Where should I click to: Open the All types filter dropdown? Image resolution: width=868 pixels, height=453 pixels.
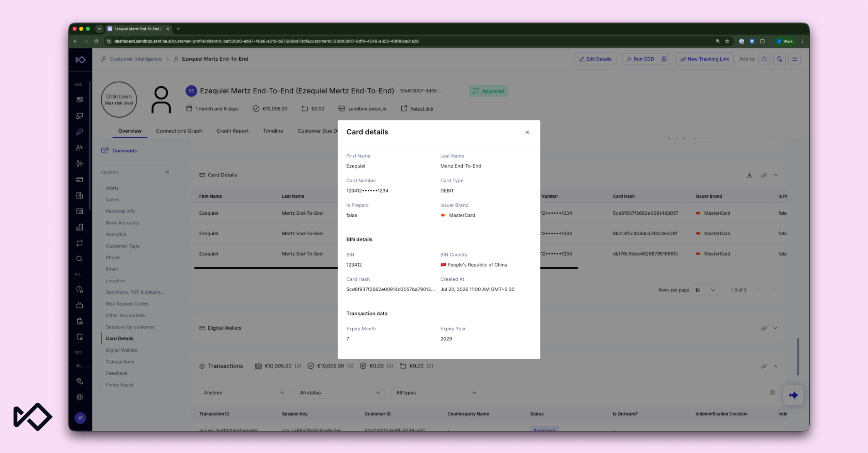(x=436, y=393)
